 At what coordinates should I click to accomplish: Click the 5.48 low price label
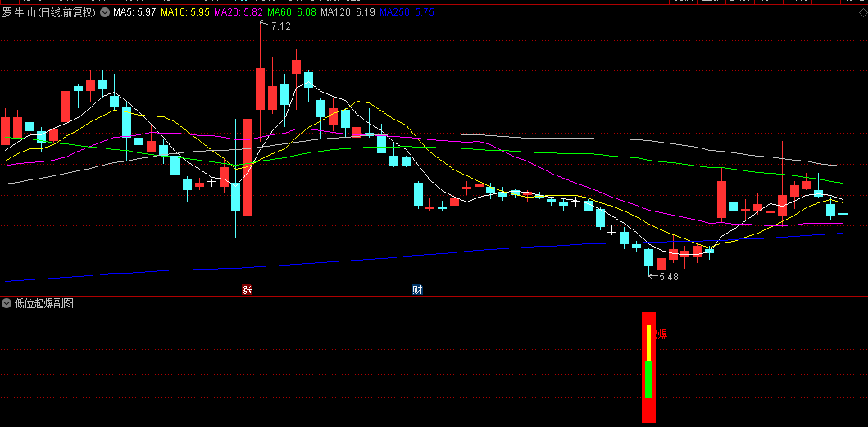click(x=668, y=277)
